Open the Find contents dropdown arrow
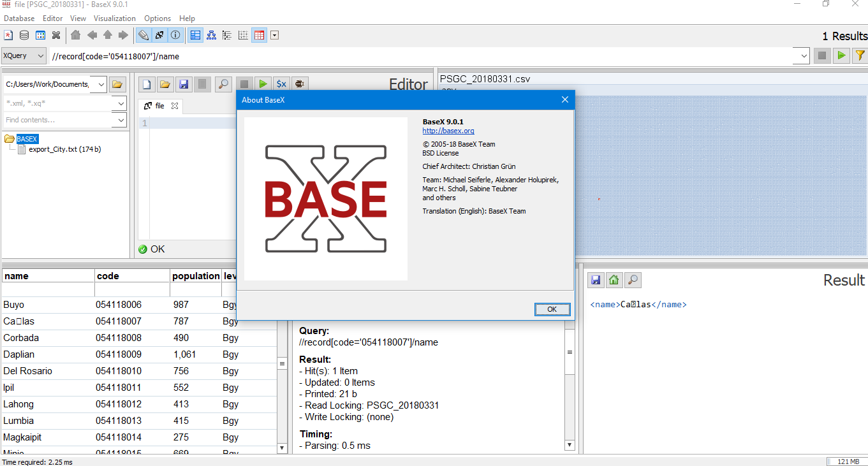The width and height of the screenshot is (868, 466). 121,120
